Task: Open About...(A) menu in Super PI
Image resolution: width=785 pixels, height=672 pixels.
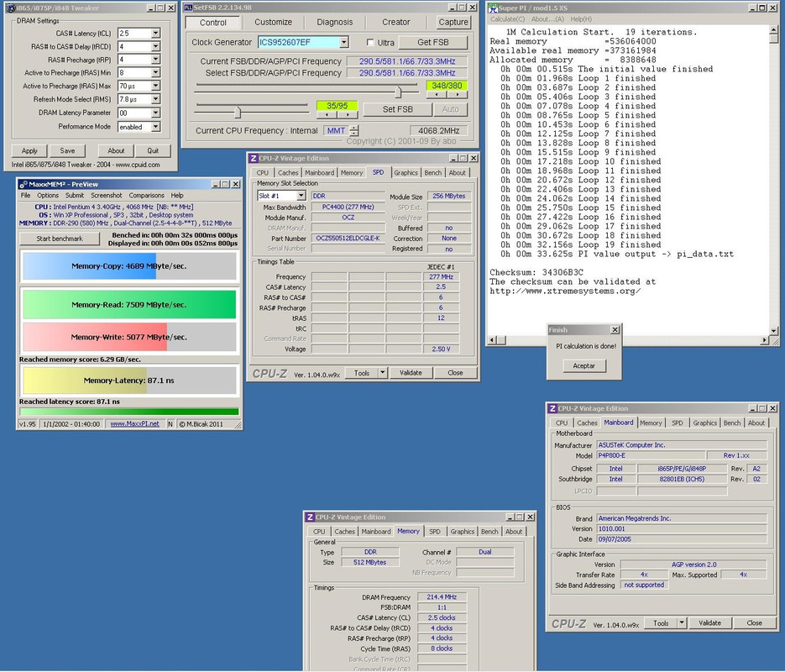Action: point(547,19)
